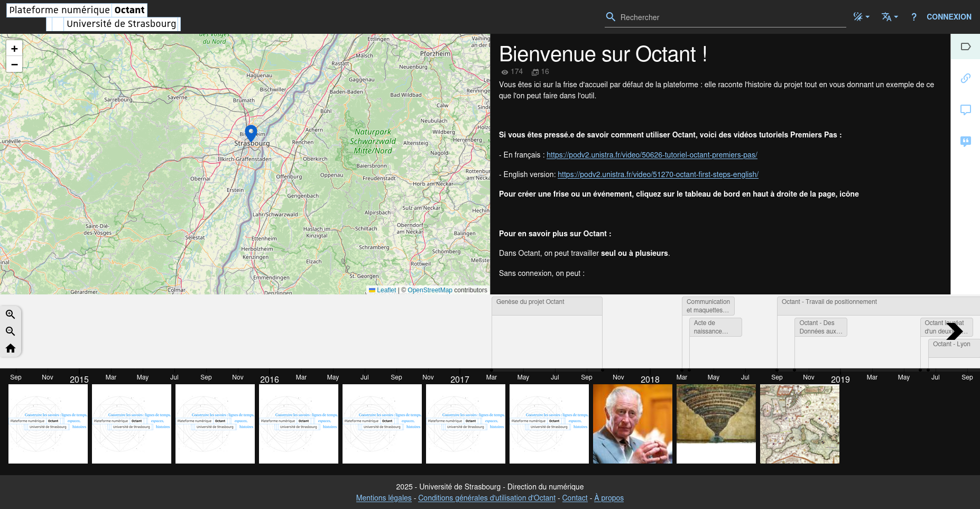Viewport: 980px width, 509px height.
Task: Select the quote icon in the right sidebar
Action: (966, 141)
